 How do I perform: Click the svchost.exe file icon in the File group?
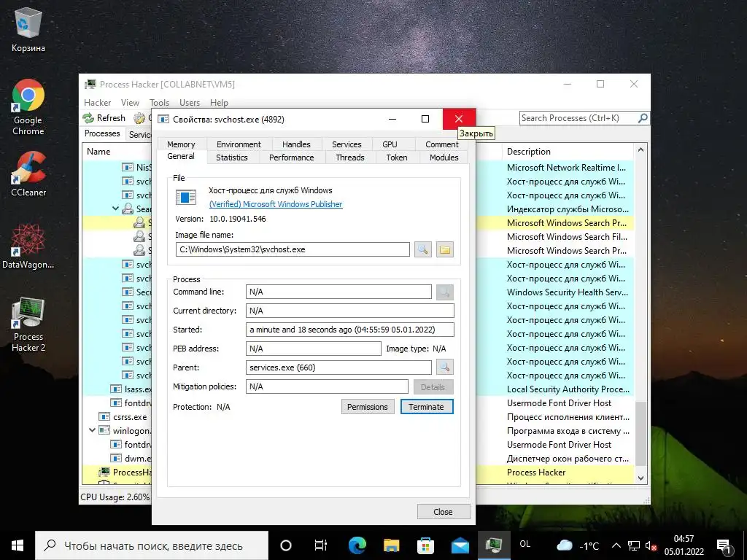click(185, 197)
